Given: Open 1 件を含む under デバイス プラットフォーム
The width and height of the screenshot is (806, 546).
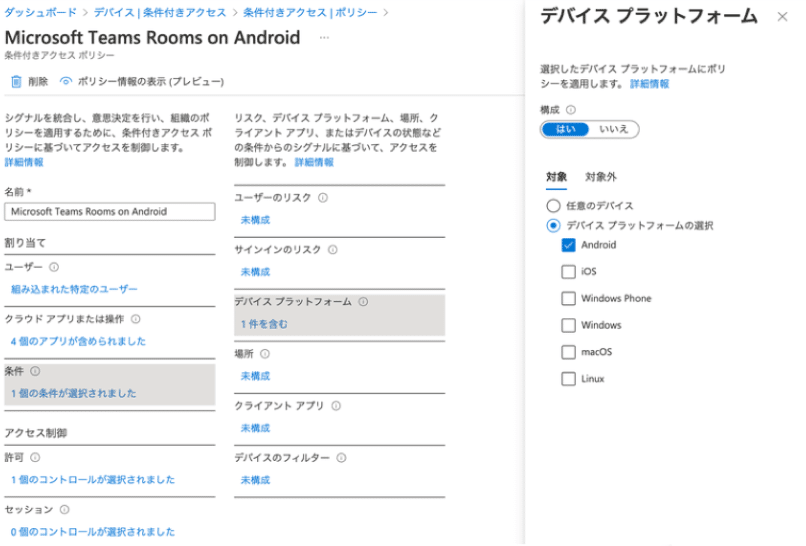Looking at the screenshot, I should (x=264, y=324).
